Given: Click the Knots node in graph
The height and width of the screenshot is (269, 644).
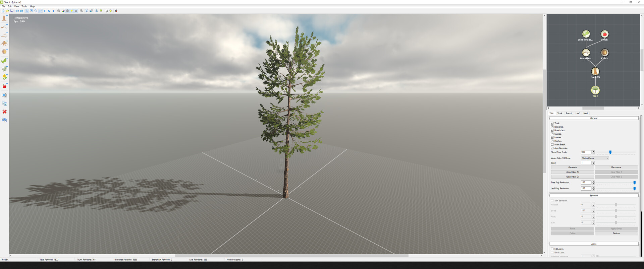Looking at the screenshot, I should 604,53.
